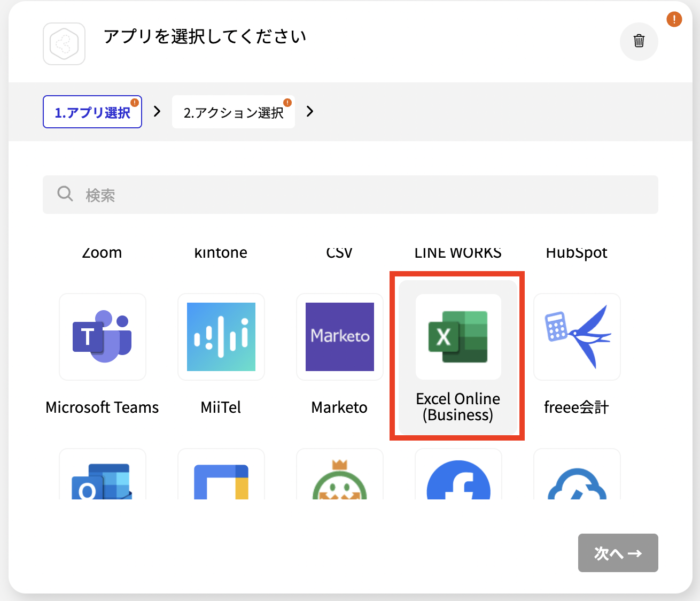Click the LINE WORKS app label
This screenshot has height=601, width=700.
point(458,253)
